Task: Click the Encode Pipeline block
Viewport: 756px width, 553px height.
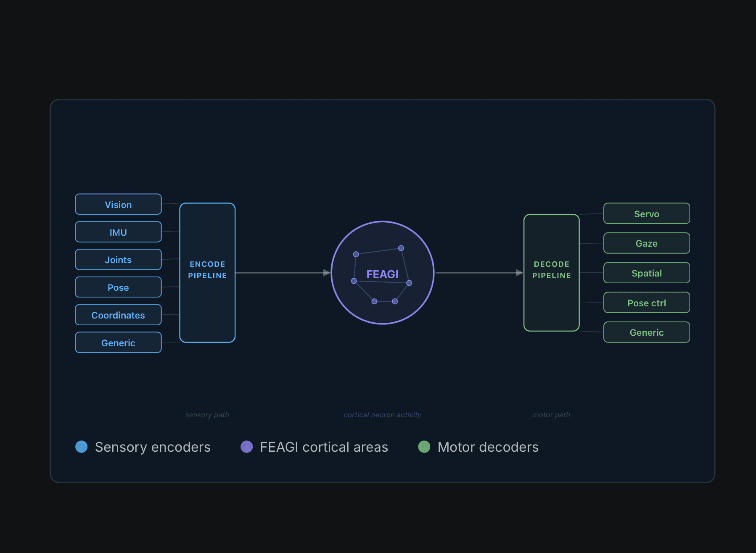Action: coord(207,273)
